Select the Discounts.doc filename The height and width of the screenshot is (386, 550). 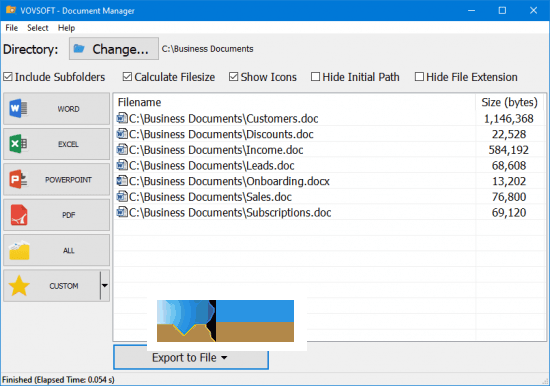pos(221,134)
